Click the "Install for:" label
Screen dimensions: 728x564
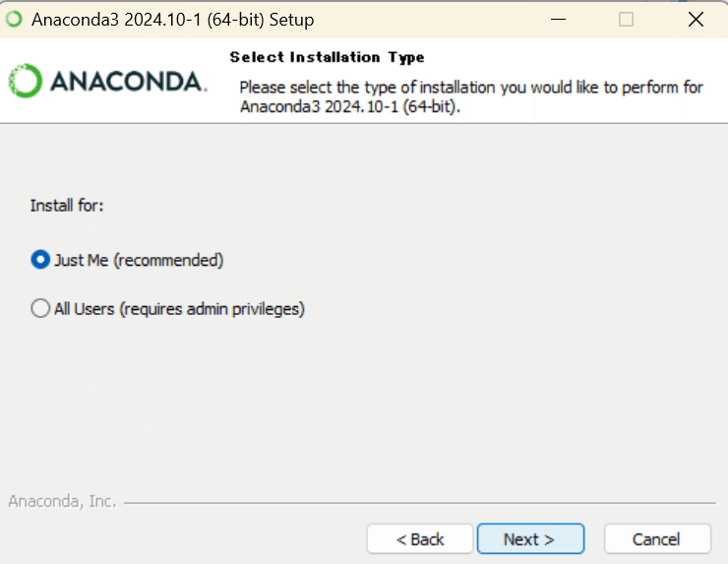[67, 206]
